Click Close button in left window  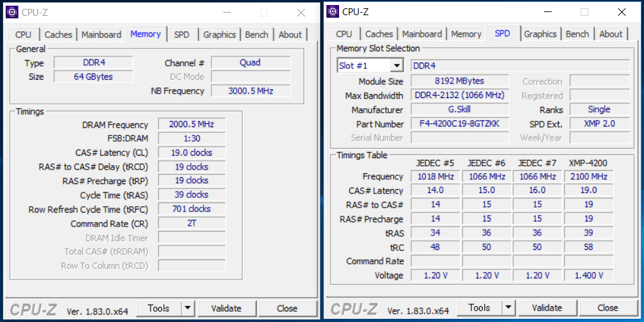point(287,308)
